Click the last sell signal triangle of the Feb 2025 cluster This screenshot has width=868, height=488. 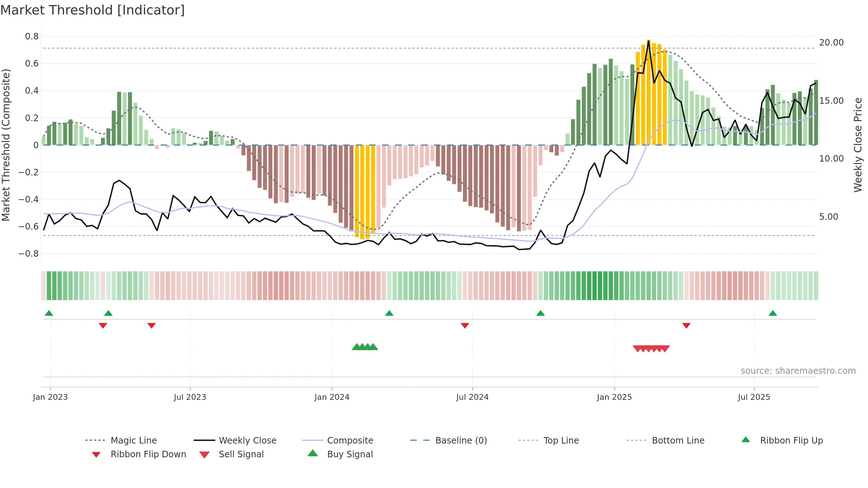[x=665, y=349]
